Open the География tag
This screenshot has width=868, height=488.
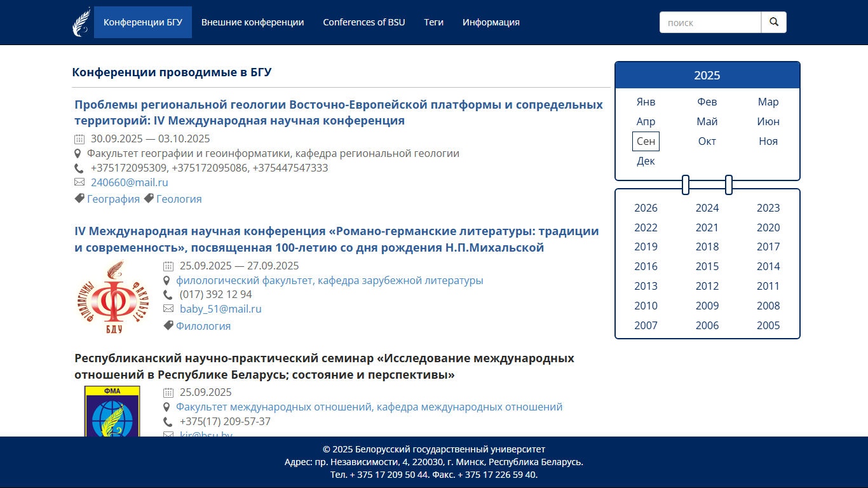[113, 199]
